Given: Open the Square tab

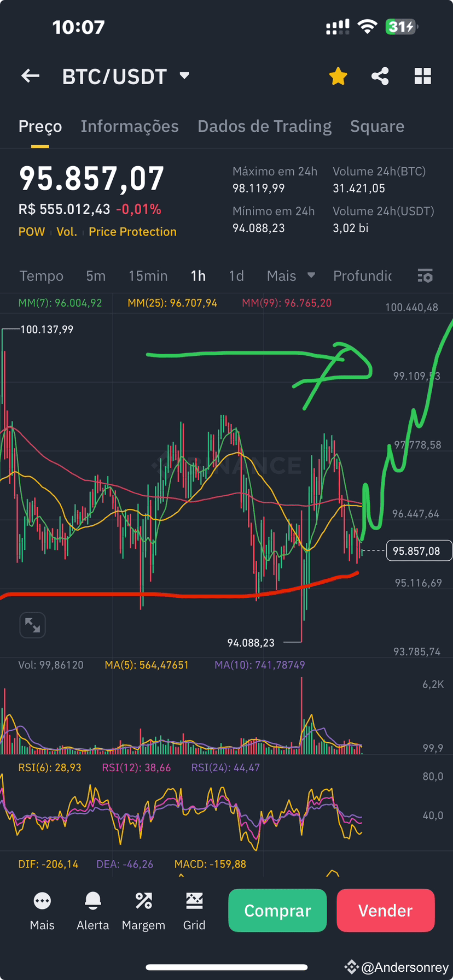Looking at the screenshot, I should [x=377, y=126].
